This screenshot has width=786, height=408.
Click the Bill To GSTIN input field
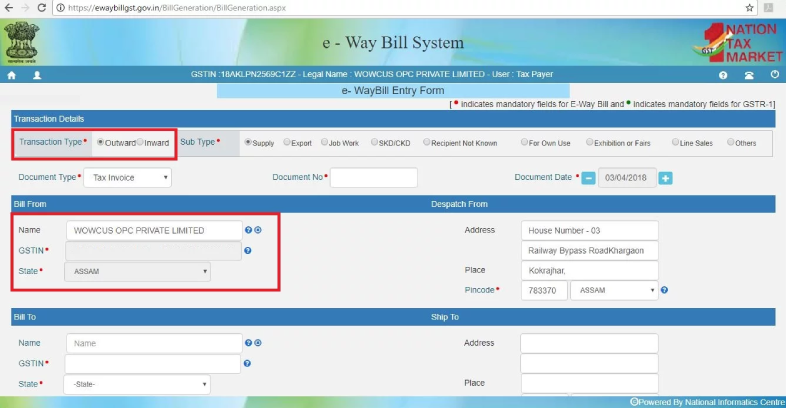tap(153, 364)
